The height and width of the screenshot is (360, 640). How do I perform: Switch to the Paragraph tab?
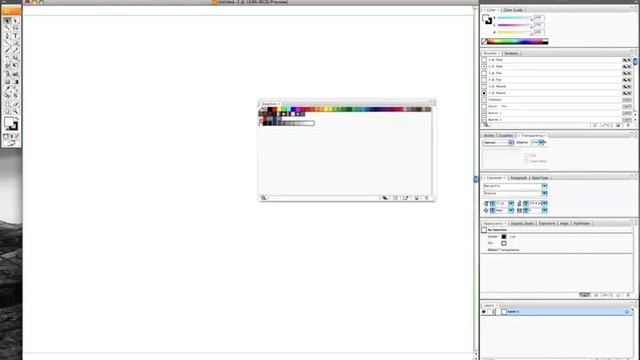click(x=519, y=178)
